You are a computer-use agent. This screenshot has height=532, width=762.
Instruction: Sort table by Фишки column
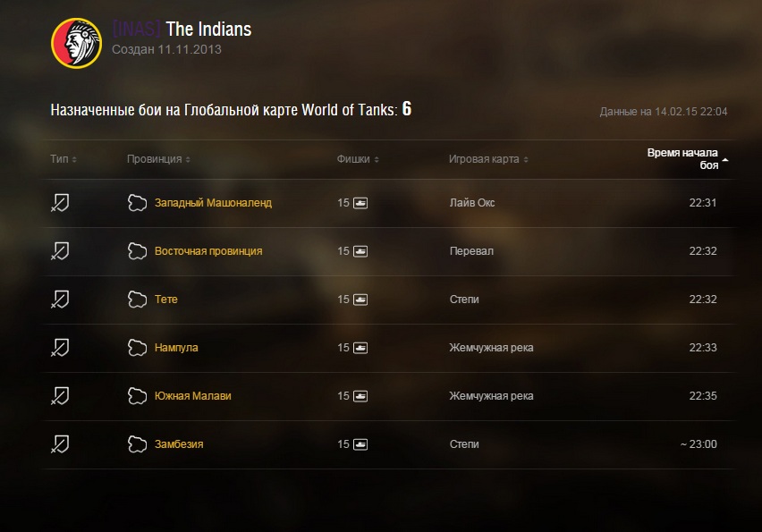click(x=358, y=159)
